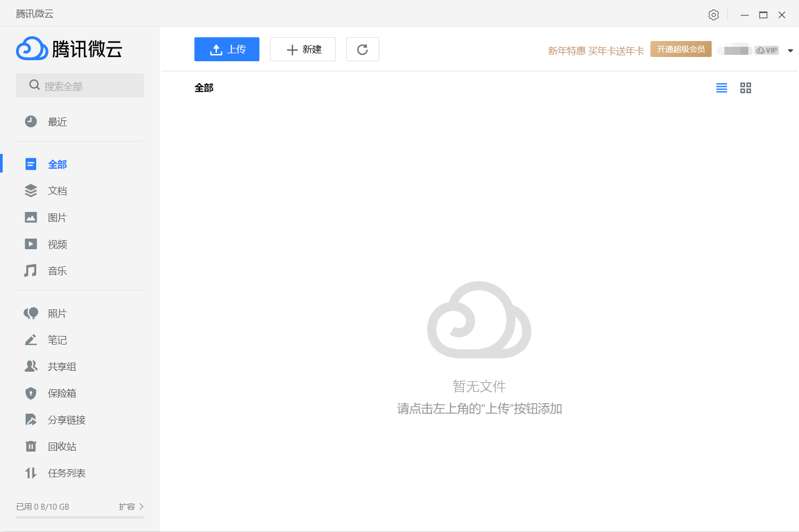This screenshot has height=532, width=799.
Task: Click the used storage text 已用 0 B/10 GB
Action: click(x=43, y=506)
